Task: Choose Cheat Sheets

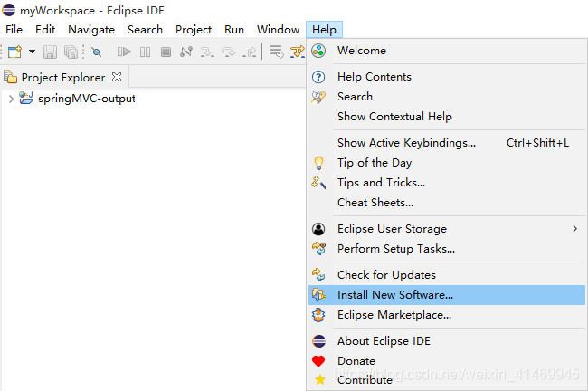Action: (447, 203)
